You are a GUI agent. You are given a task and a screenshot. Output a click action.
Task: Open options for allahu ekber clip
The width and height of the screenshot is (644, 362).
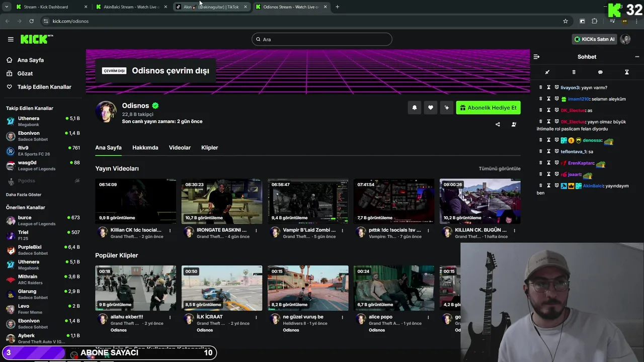coord(170,317)
